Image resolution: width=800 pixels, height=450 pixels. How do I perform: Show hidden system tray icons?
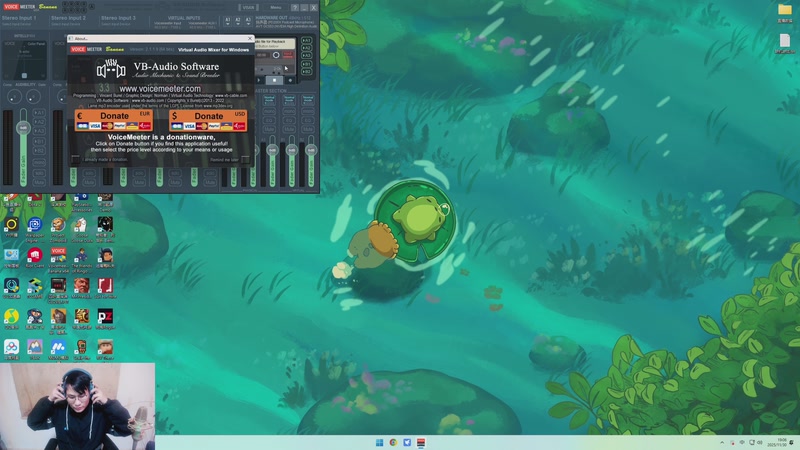pyautogui.click(x=722, y=442)
